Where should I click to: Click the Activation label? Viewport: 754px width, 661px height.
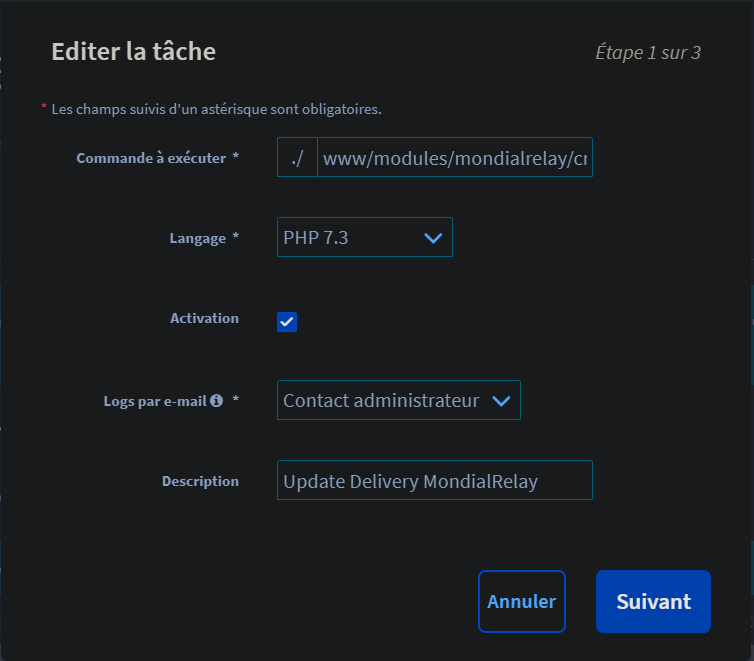click(x=204, y=318)
